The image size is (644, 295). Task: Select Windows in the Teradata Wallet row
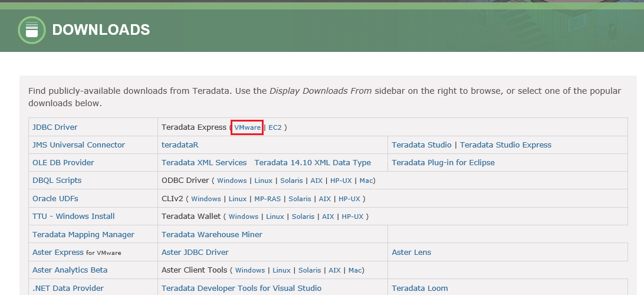pyautogui.click(x=244, y=217)
